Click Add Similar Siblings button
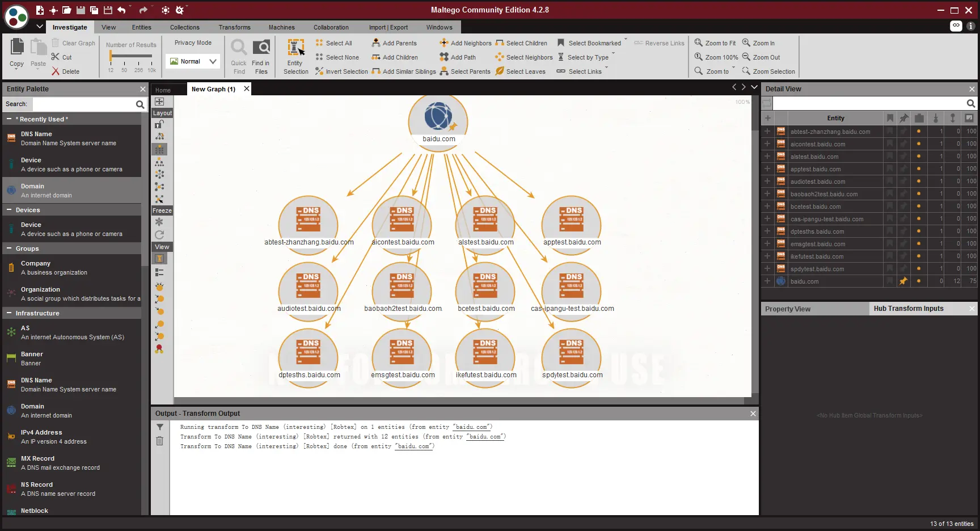Screen dimensions: 980x531 coord(404,71)
